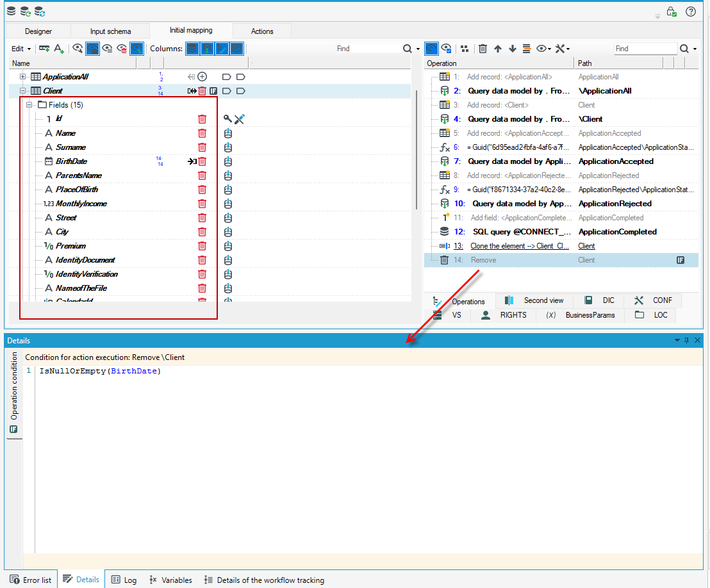
Task: Toggle the database icon in Columns group
Action: tap(192, 49)
